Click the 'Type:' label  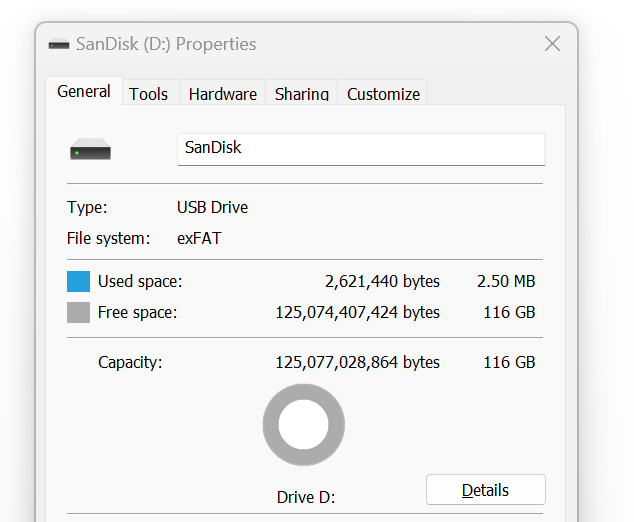[87, 207]
